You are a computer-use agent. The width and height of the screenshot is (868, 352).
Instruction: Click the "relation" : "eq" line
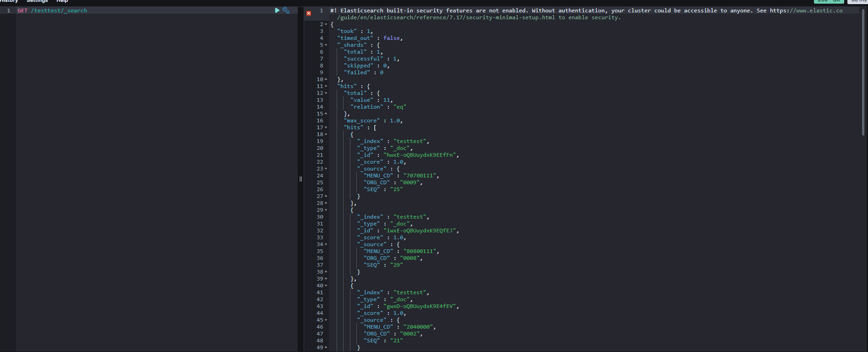[x=378, y=107]
